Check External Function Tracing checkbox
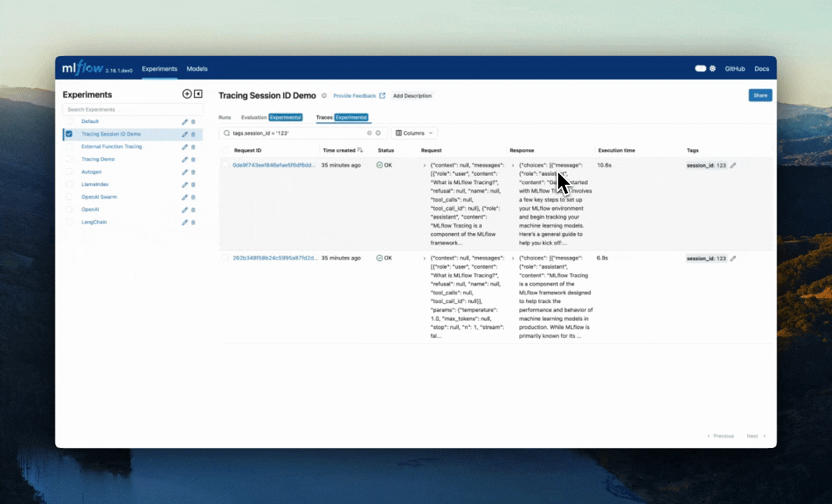Image resolution: width=832 pixels, height=504 pixels. click(x=69, y=146)
